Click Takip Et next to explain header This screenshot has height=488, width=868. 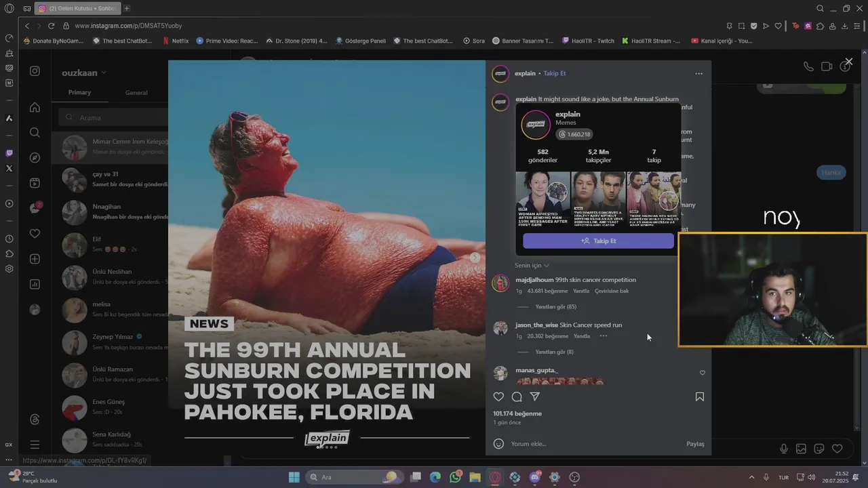[x=555, y=73]
